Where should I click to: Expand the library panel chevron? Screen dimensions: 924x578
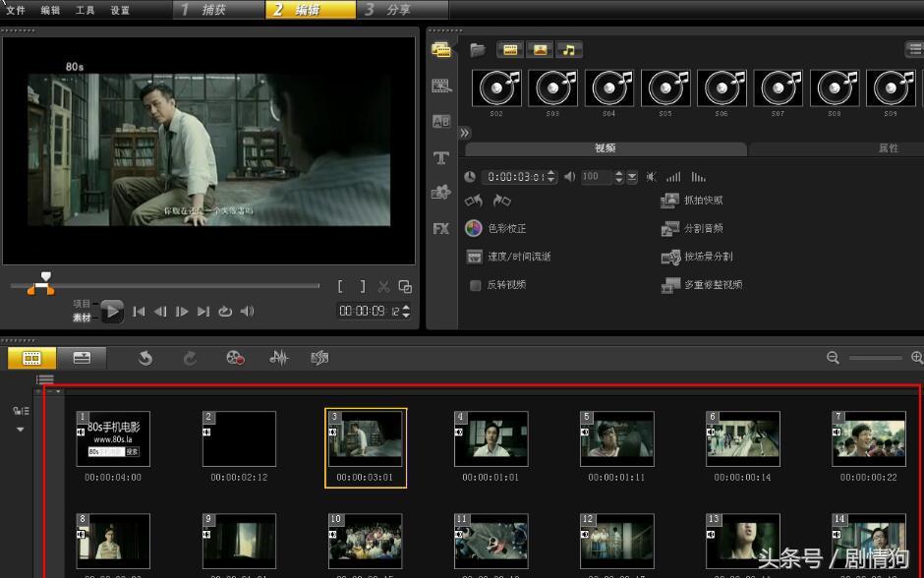(x=465, y=133)
